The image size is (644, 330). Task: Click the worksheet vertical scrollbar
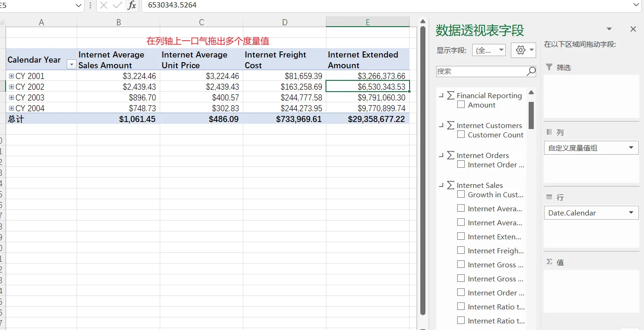(423, 171)
